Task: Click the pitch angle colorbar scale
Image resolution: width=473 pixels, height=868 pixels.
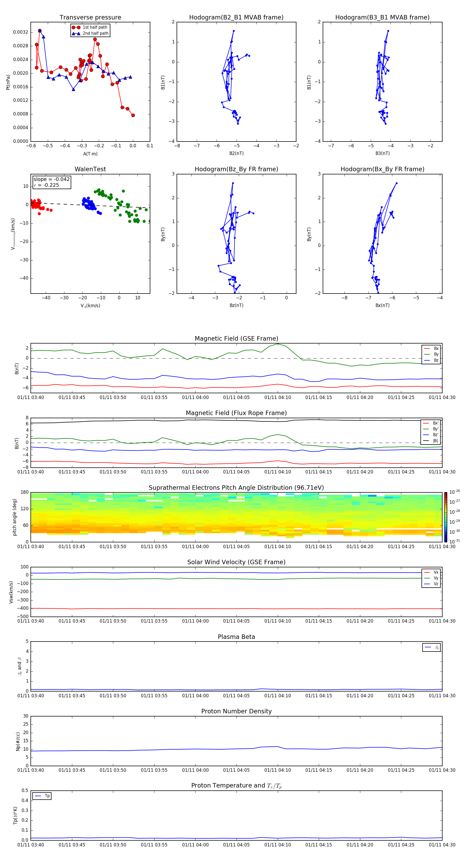Action: pyautogui.click(x=446, y=517)
